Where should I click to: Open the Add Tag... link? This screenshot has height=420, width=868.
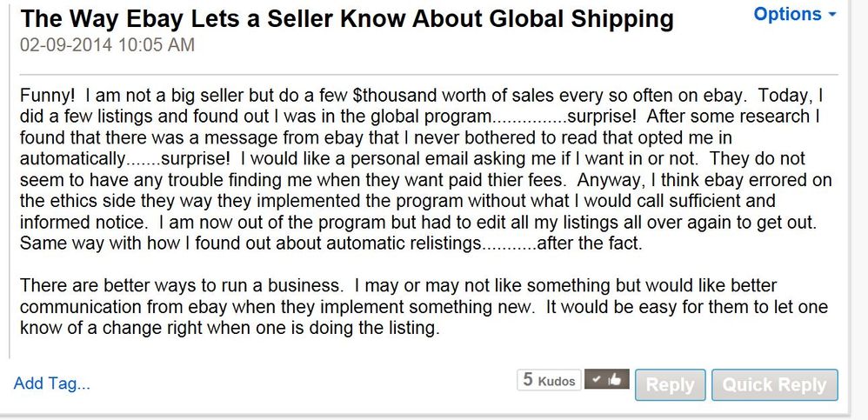tap(51, 383)
